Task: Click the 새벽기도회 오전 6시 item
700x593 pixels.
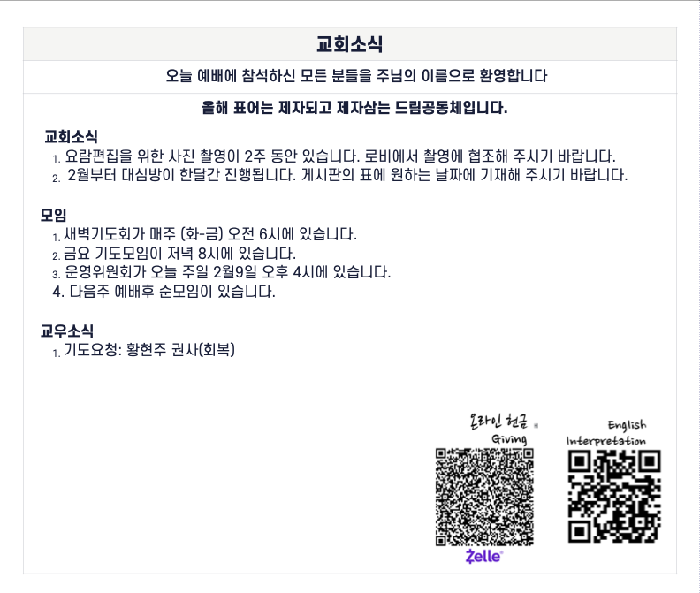Action: pos(210,234)
